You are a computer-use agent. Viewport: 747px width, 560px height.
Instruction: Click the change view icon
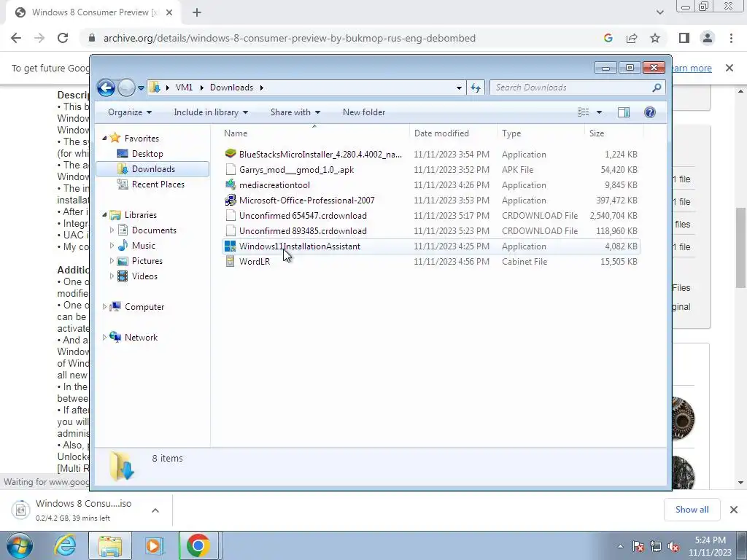coord(583,112)
